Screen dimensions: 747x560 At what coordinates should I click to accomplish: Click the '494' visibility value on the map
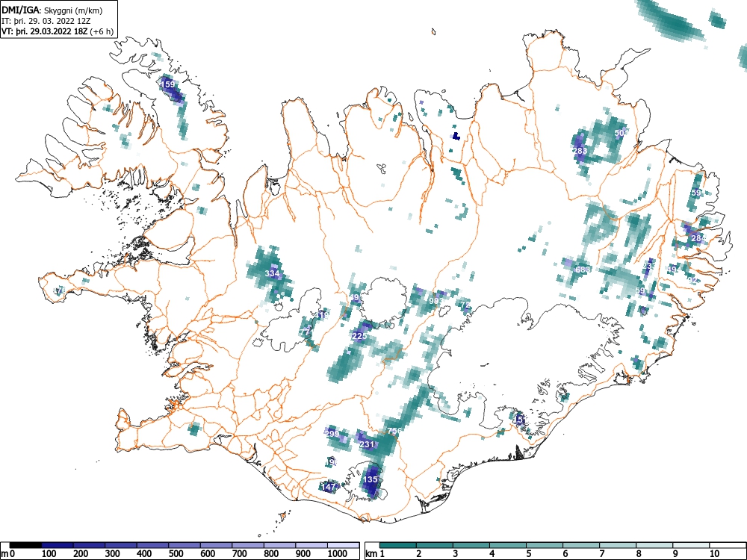[x=674, y=270]
